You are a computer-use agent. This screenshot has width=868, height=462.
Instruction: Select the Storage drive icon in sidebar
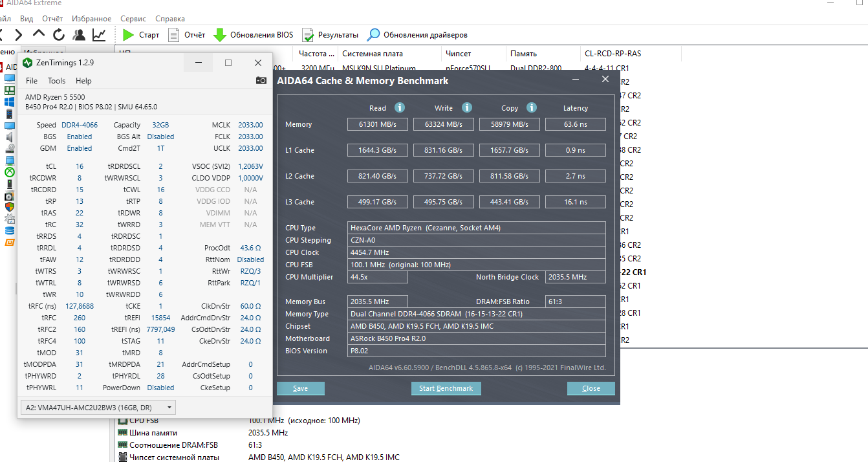point(10,149)
